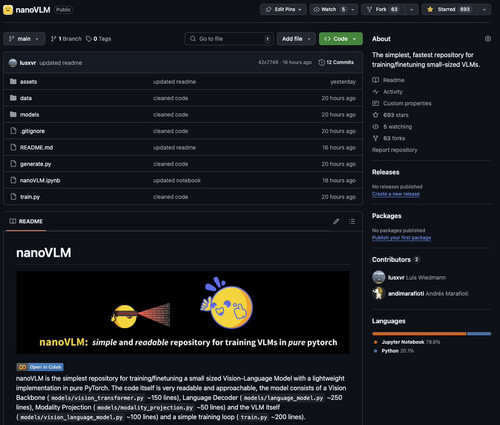Click the star icon beside 693 stars
The height and width of the screenshot is (425, 500).
[x=375, y=115]
